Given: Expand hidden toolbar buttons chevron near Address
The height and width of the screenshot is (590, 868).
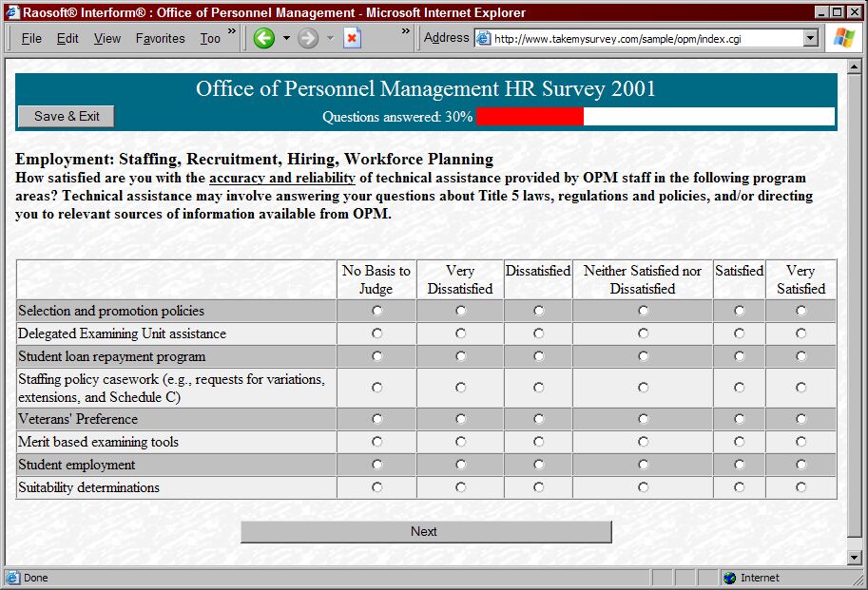Looking at the screenshot, I should (406, 31).
